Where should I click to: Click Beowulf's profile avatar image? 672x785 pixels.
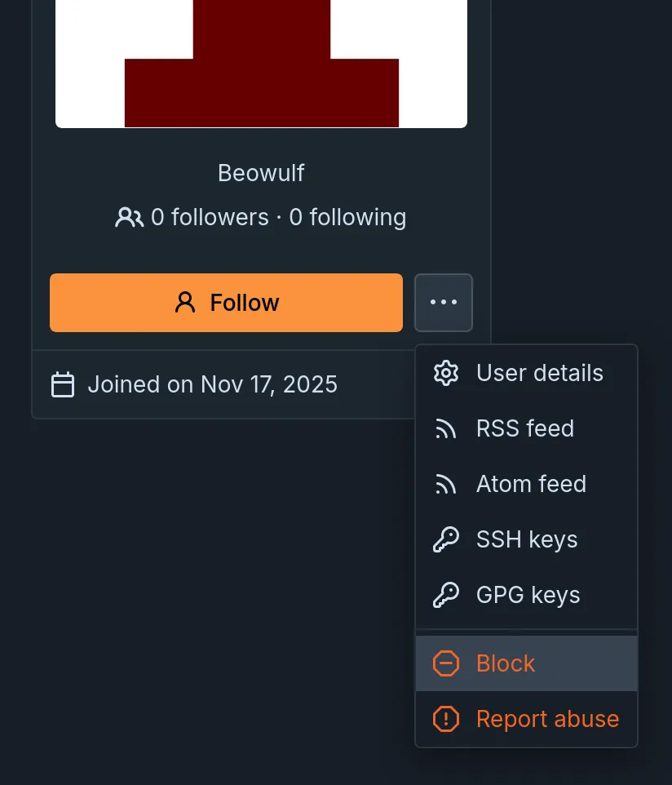(x=261, y=64)
